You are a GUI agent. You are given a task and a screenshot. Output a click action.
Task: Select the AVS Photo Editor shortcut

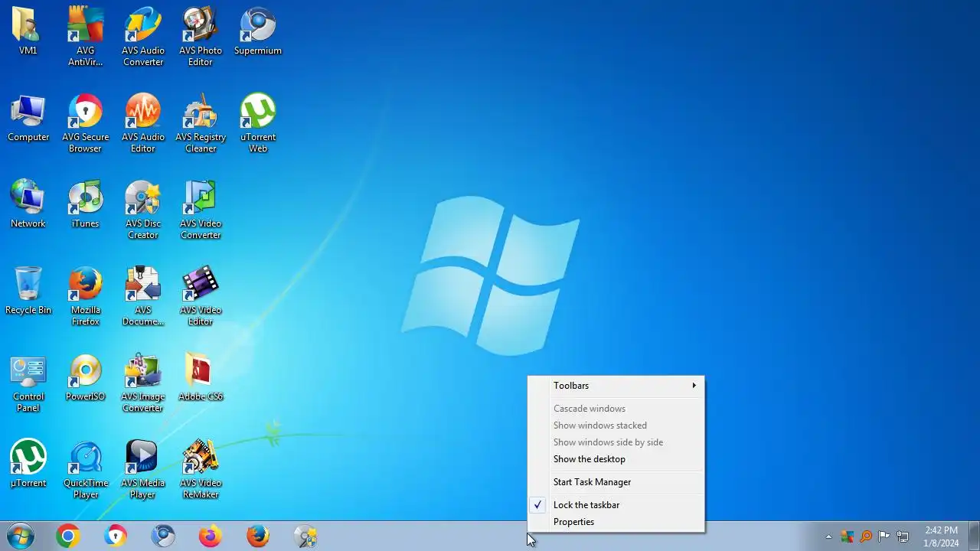pos(201,36)
